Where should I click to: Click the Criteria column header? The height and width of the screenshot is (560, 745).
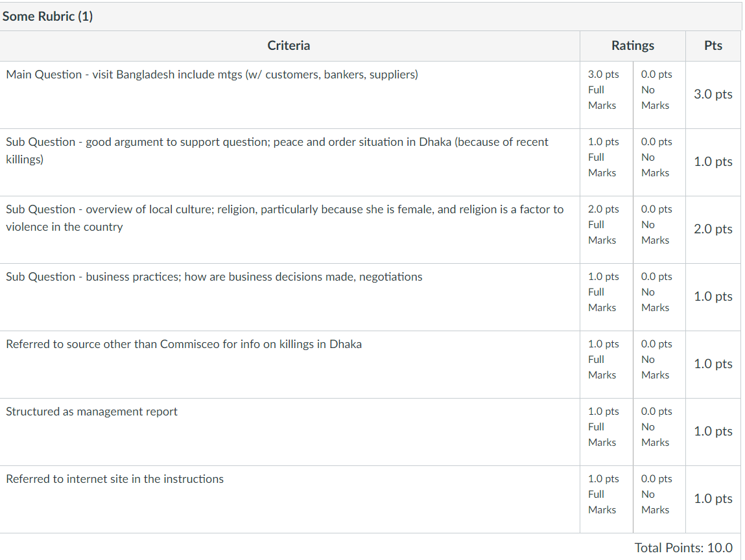[x=289, y=45]
